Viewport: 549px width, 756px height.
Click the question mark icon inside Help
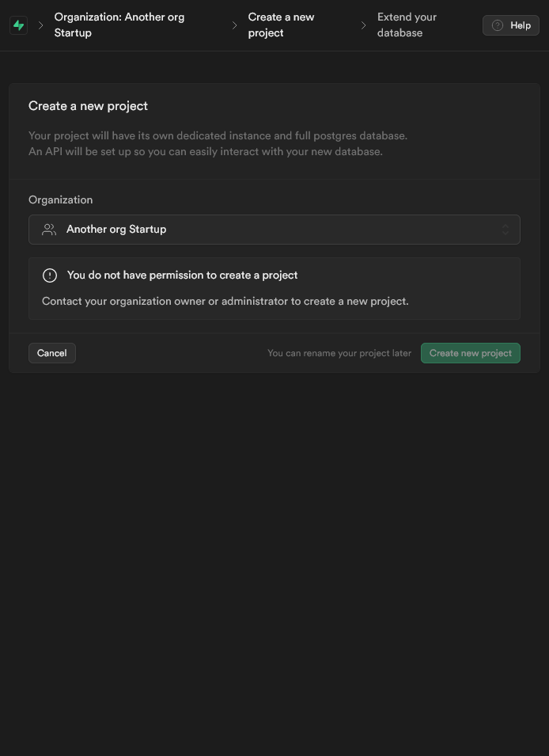[498, 25]
